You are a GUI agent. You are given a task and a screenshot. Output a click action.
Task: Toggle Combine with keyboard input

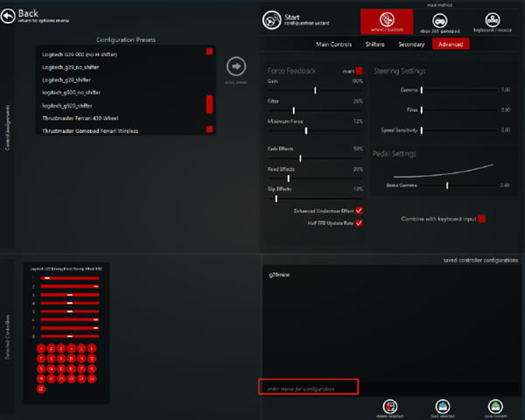click(x=481, y=219)
